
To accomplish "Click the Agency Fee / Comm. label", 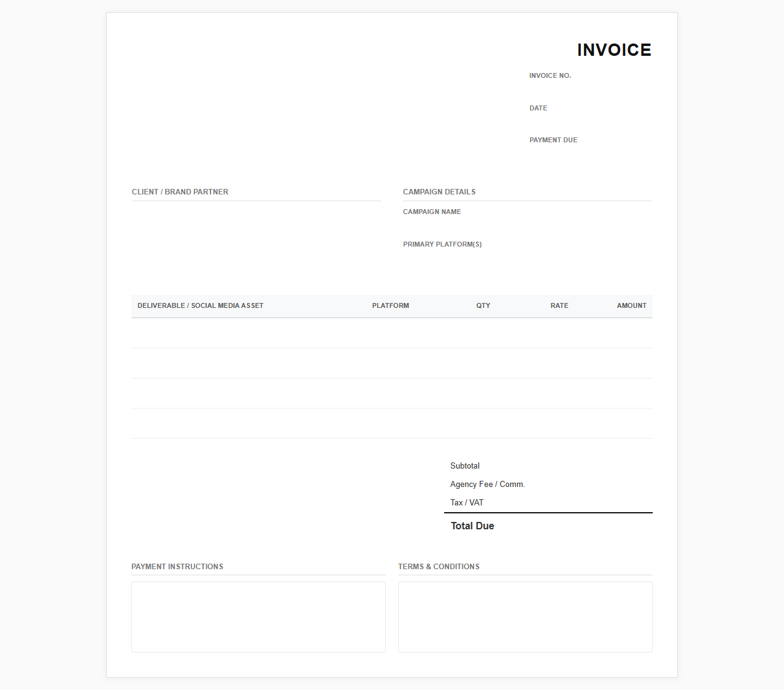I will click(488, 485).
